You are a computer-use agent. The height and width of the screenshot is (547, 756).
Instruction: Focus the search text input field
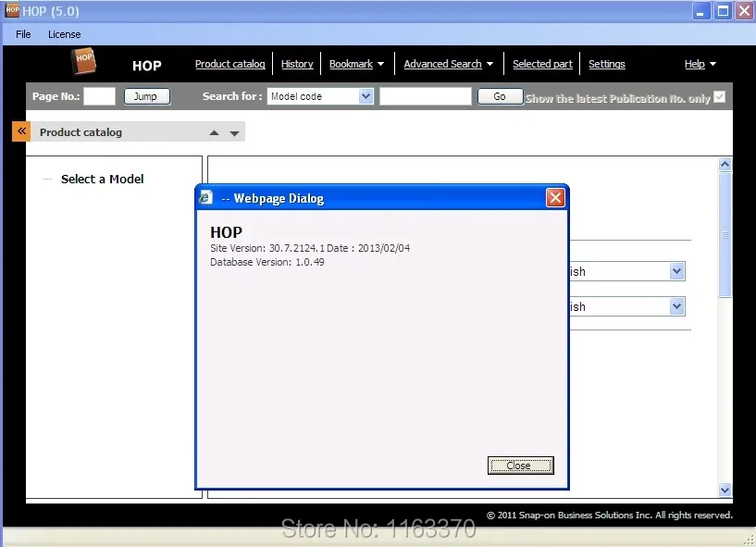tap(426, 96)
